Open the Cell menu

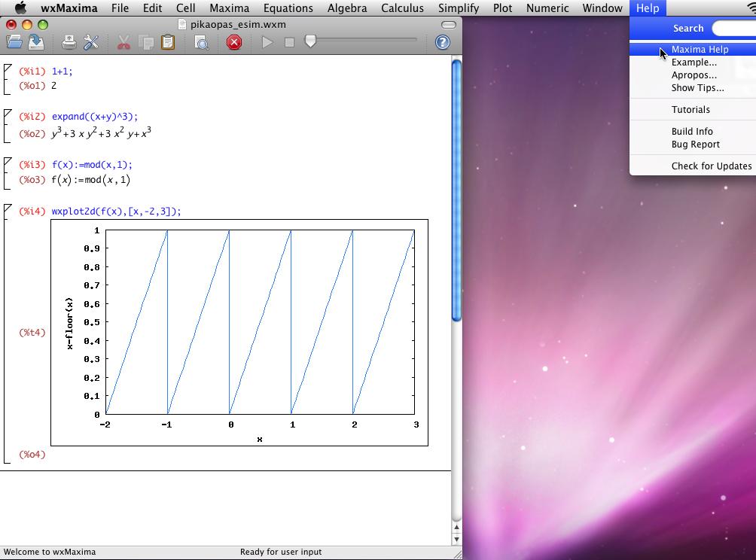pos(186,8)
